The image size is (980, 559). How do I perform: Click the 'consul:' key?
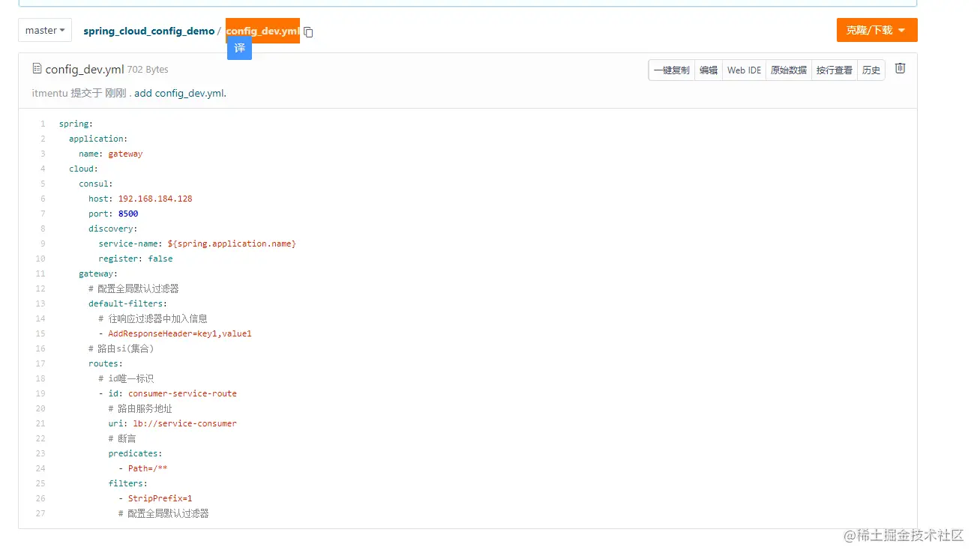[x=96, y=184]
